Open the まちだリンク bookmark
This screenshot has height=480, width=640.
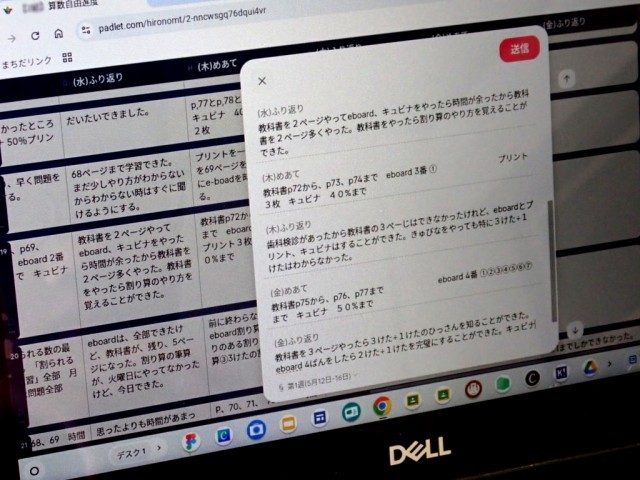27,62
